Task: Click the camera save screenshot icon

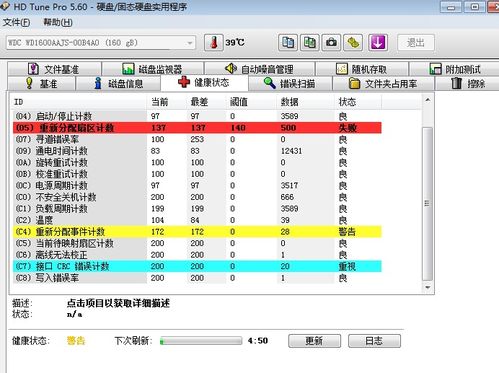Action: [331, 43]
